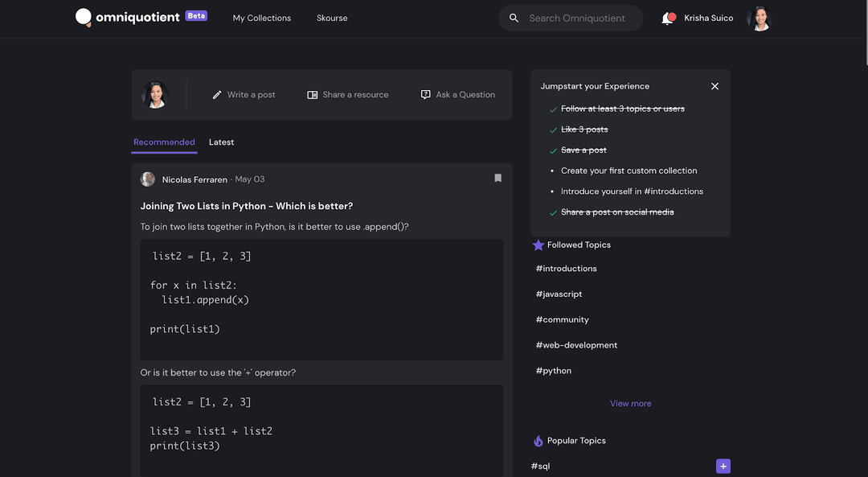Bookmark Nicolas Ferraren's post

coord(497,178)
